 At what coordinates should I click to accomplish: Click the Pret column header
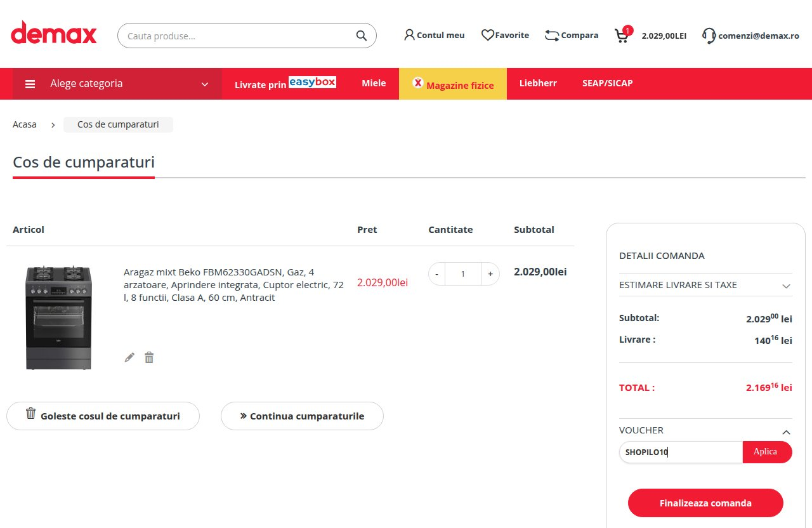point(367,230)
